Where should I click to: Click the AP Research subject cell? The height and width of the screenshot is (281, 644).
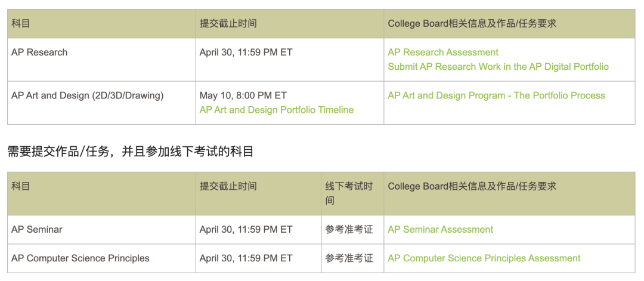coord(39,53)
